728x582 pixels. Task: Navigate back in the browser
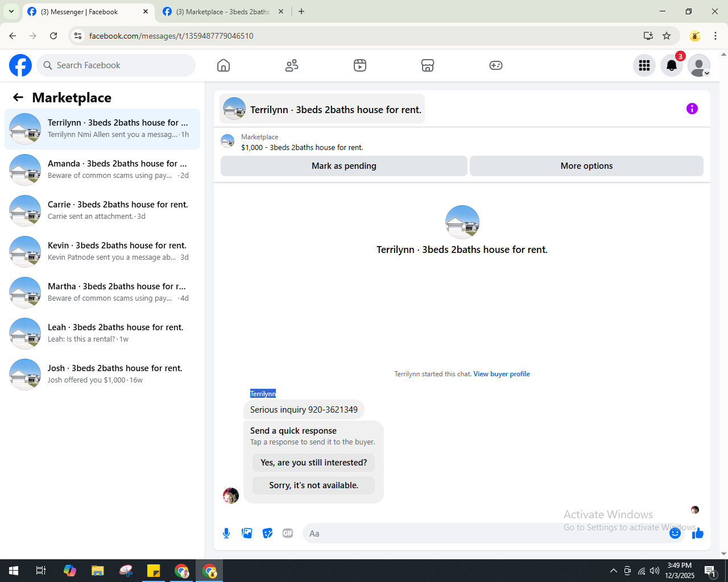point(13,36)
